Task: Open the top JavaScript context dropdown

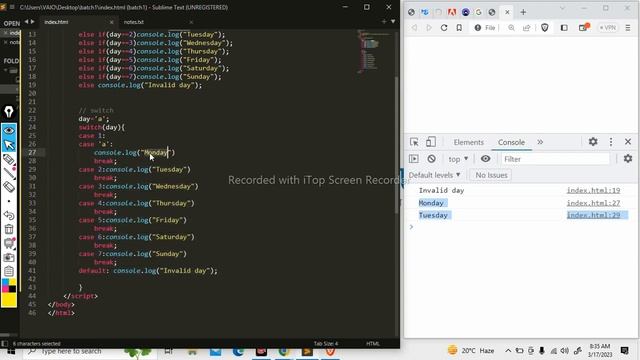Action: [x=458, y=159]
